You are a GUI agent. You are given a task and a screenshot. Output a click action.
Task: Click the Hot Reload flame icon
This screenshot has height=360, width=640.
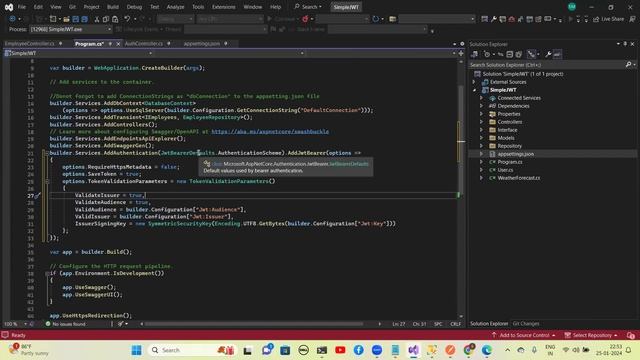pyautogui.click(x=305, y=19)
